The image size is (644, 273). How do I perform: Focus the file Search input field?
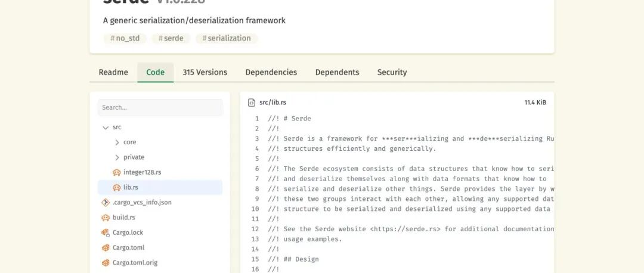pos(160,107)
